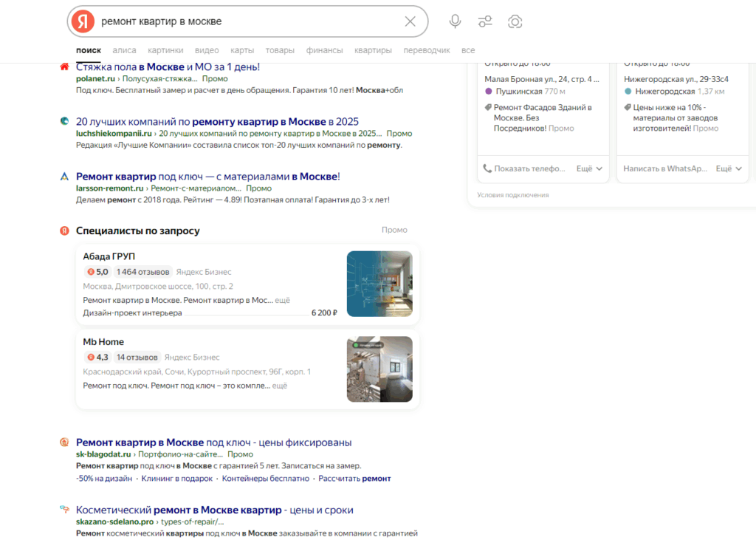Open 20 лучших компаний по ремонту result

point(218,122)
